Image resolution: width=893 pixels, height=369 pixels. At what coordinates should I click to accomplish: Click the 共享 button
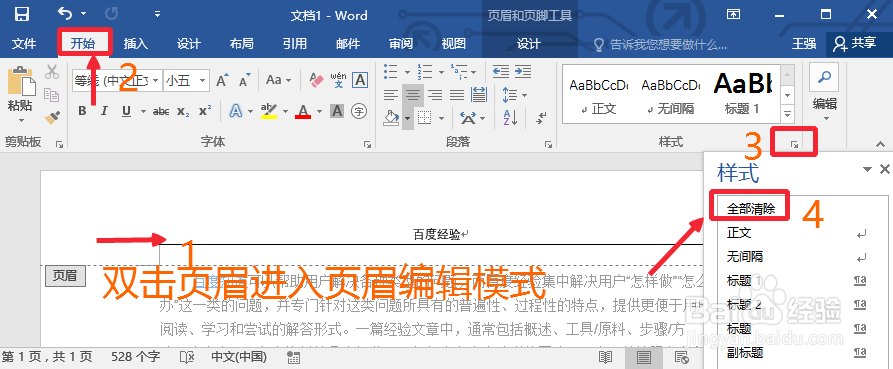855,43
